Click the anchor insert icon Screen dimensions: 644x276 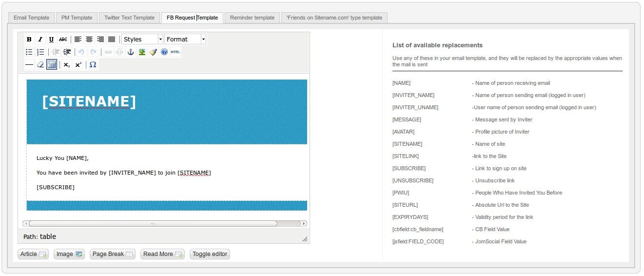tap(131, 52)
